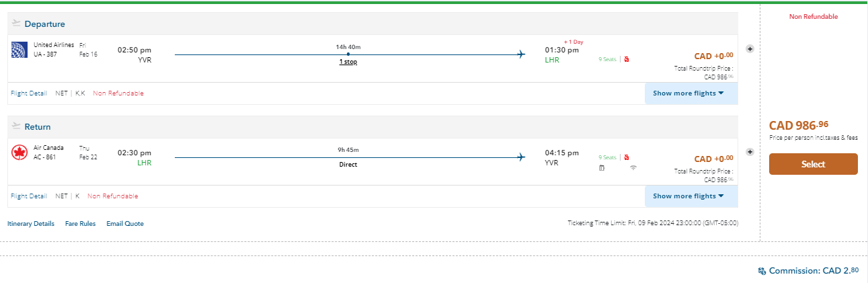868x283 pixels.
Task: Click the commission icon at bottom right
Action: [x=762, y=271]
